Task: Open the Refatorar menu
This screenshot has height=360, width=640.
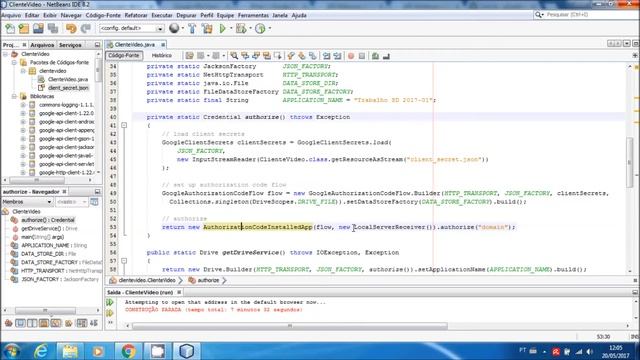Action: tap(136, 15)
